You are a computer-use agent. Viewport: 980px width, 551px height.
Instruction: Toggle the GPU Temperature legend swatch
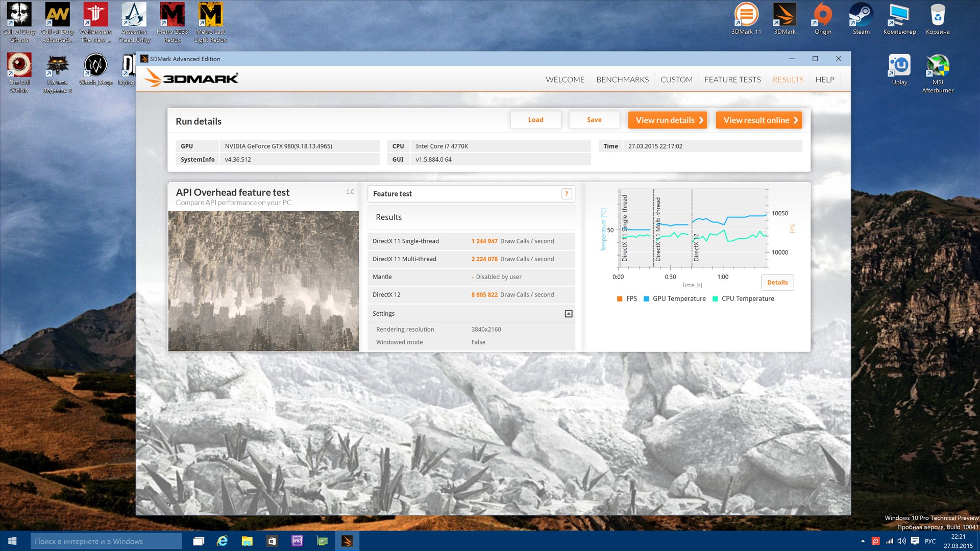[x=646, y=299]
